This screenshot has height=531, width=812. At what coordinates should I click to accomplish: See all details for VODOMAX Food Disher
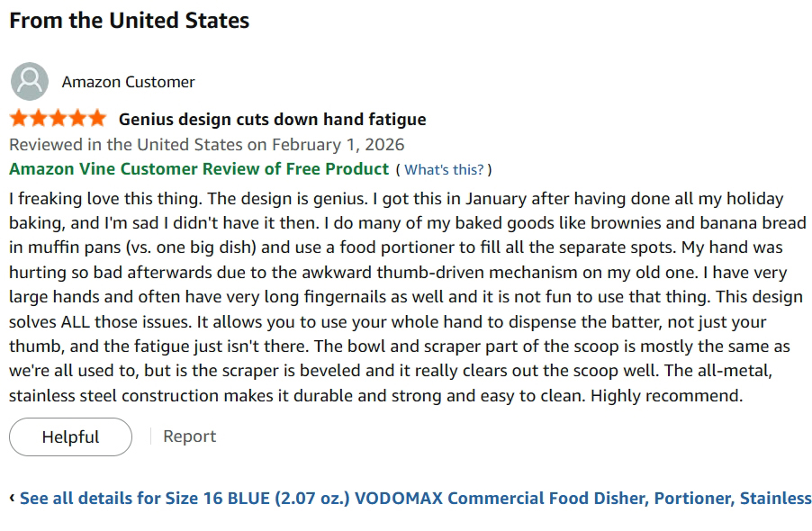click(415, 498)
